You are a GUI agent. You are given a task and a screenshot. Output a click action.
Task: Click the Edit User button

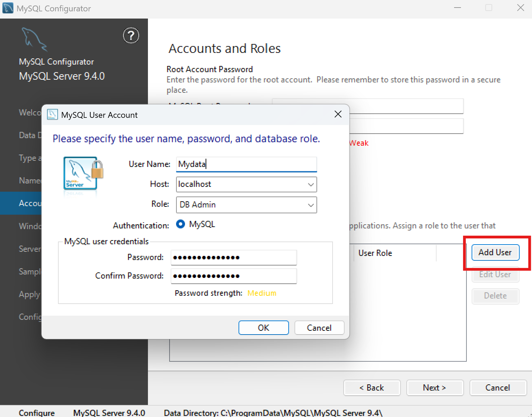495,274
